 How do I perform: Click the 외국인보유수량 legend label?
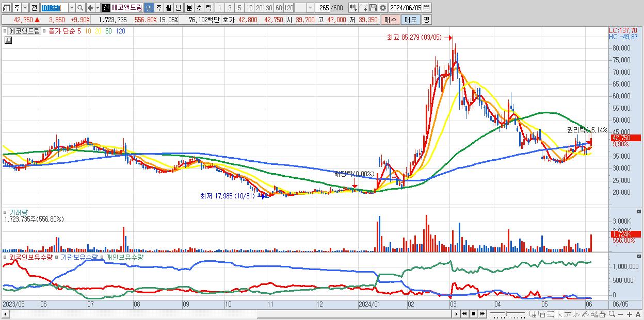click(30, 257)
